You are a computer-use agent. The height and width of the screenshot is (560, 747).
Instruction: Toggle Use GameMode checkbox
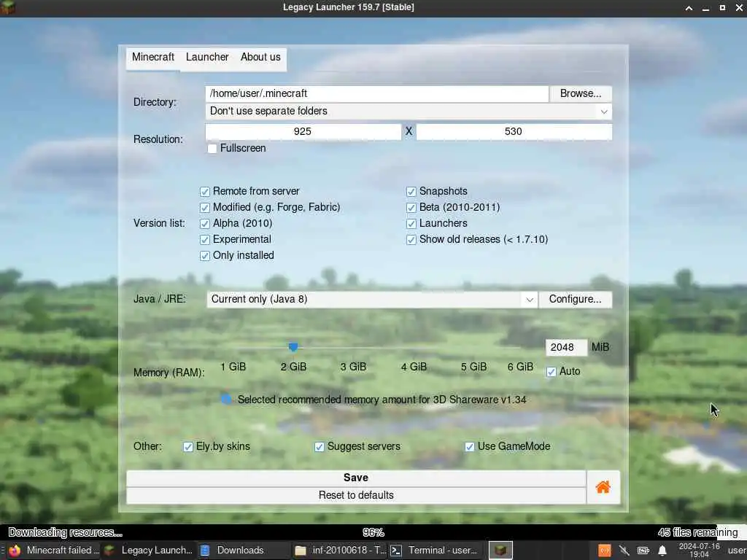click(x=470, y=447)
